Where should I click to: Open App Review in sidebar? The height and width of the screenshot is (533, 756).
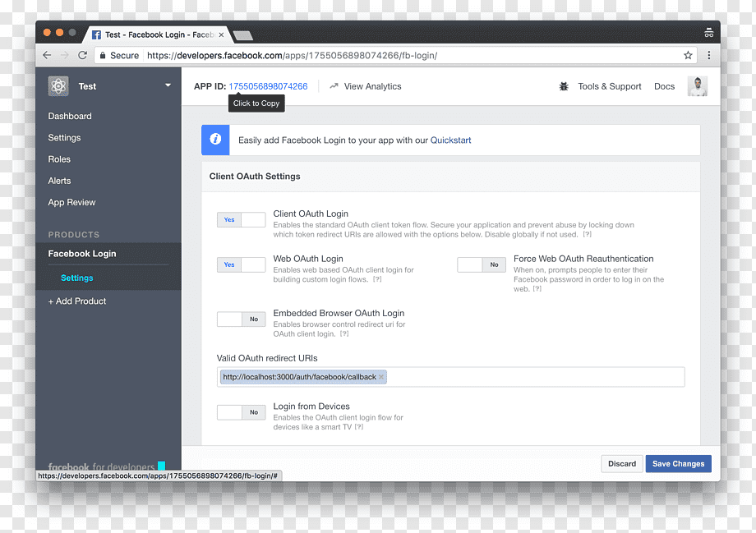tap(71, 202)
